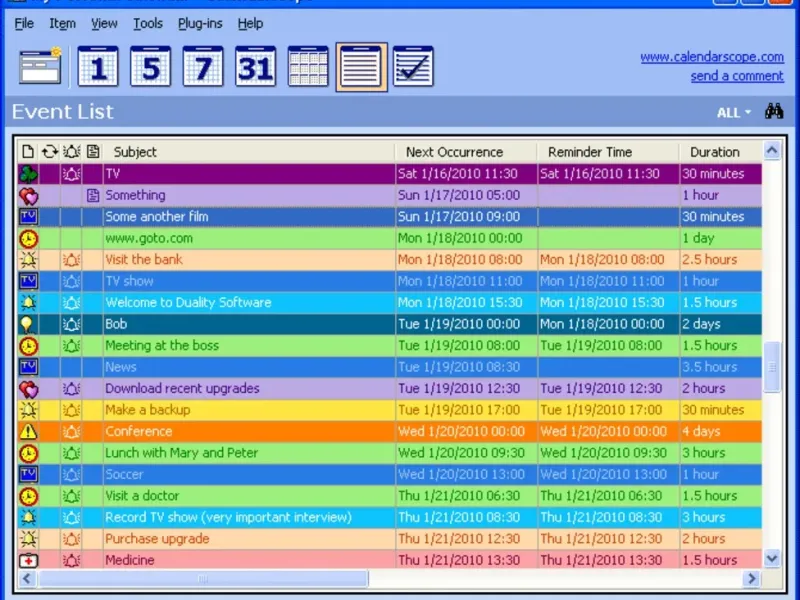Select the TV show event row
This screenshot has height=600, width=800.
coord(390,281)
